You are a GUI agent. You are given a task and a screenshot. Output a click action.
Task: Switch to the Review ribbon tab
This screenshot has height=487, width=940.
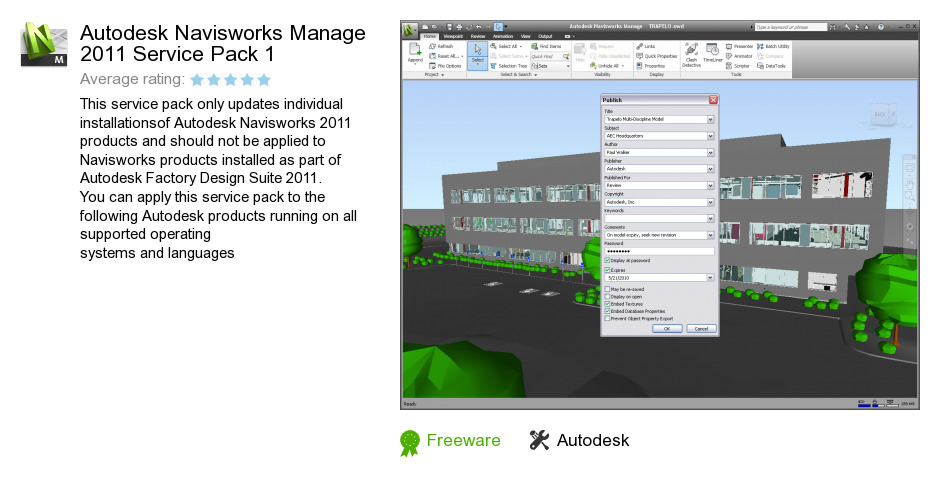coord(478,37)
